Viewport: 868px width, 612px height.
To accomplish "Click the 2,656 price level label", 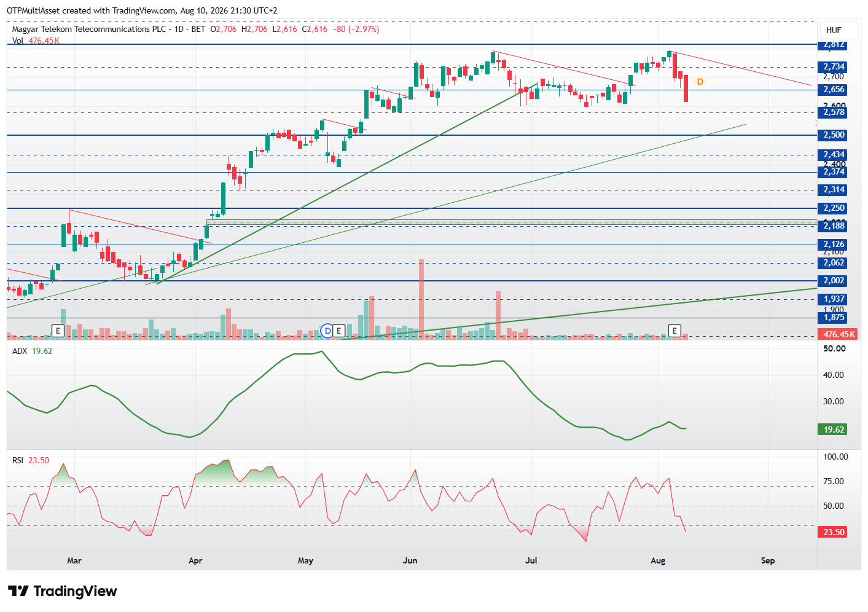I will click(x=834, y=90).
